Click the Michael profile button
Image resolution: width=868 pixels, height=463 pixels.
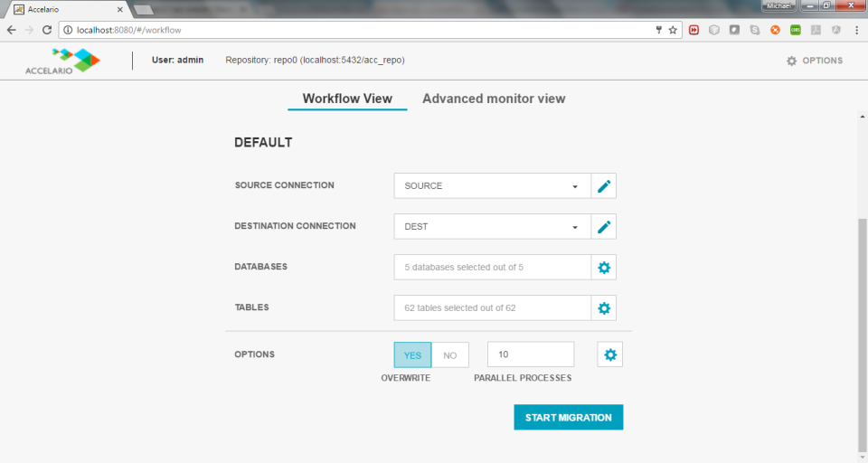(x=778, y=5)
